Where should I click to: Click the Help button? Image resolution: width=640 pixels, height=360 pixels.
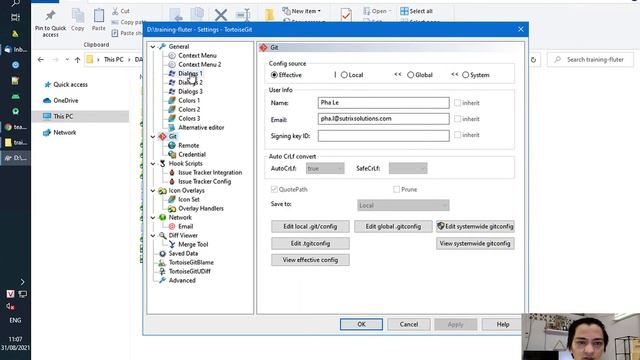click(x=503, y=324)
